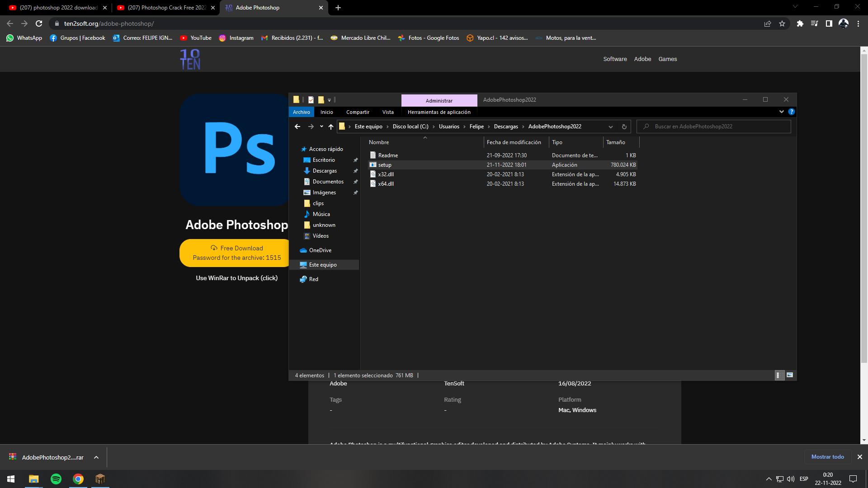Open the Vista ribbon tab

[x=387, y=112]
